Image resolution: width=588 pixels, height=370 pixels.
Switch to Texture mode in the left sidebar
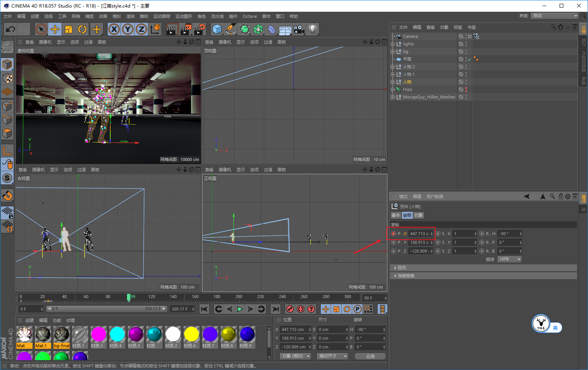tap(7, 78)
